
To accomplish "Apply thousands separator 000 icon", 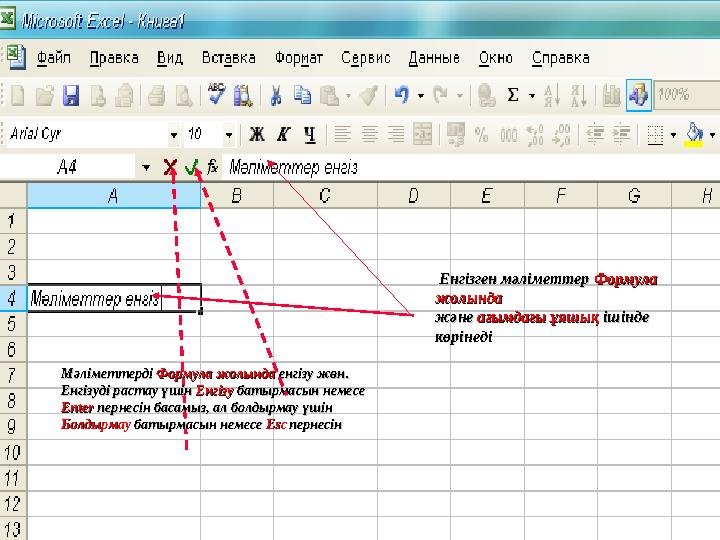I will 509,135.
